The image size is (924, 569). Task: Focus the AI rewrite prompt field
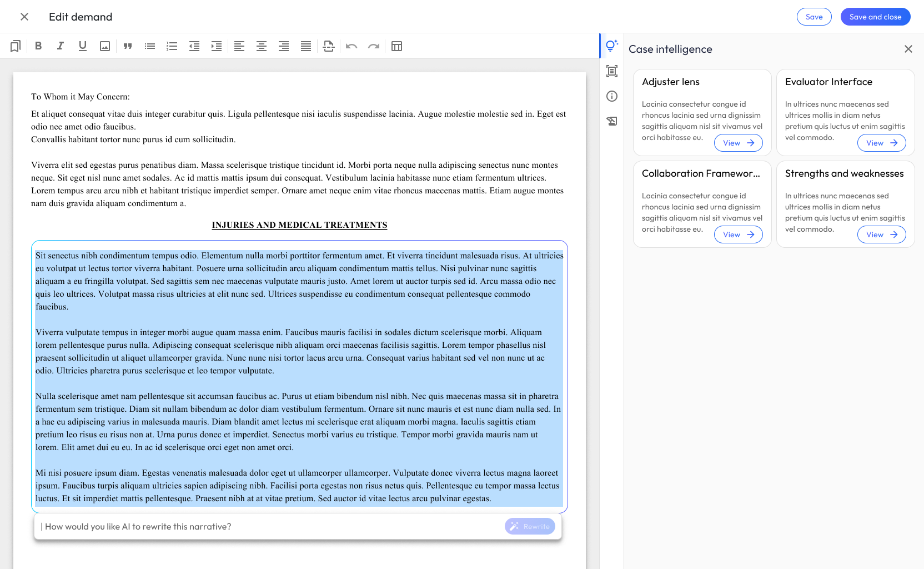pyautogui.click(x=269, y=526)
